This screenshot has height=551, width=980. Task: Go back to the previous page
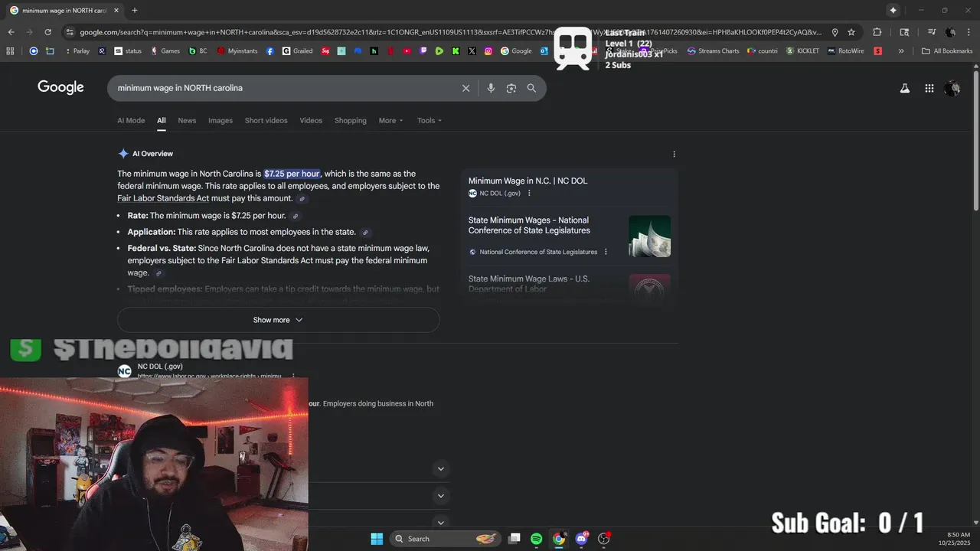11,32
